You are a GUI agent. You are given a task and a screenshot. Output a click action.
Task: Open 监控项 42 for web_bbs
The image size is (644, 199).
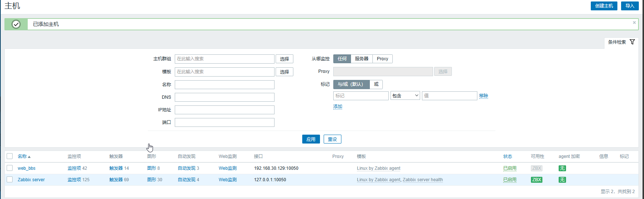(74, 168)
